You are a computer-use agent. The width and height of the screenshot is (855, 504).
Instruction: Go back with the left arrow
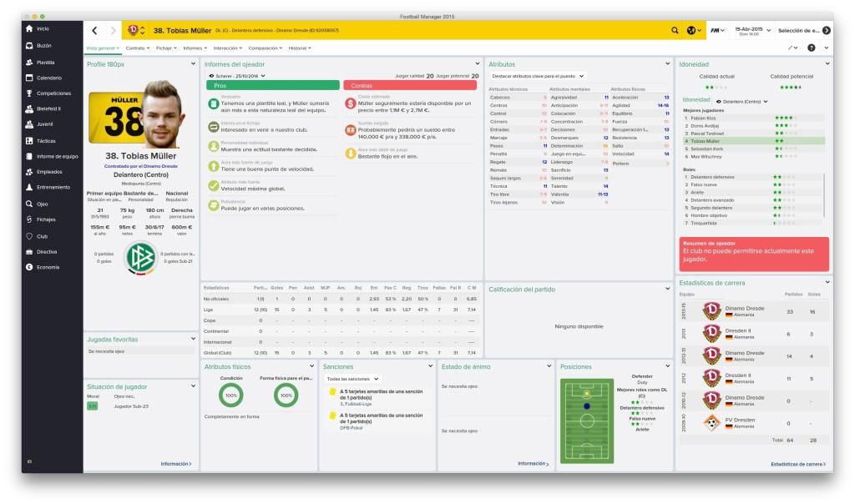tap(95, 31)
